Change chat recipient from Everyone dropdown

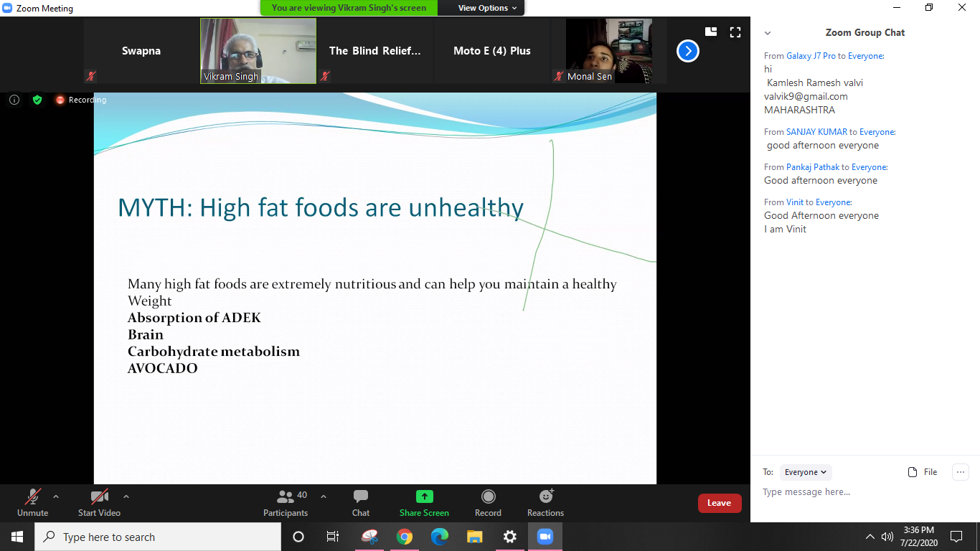pyautogui.click(x=805, y=472)
